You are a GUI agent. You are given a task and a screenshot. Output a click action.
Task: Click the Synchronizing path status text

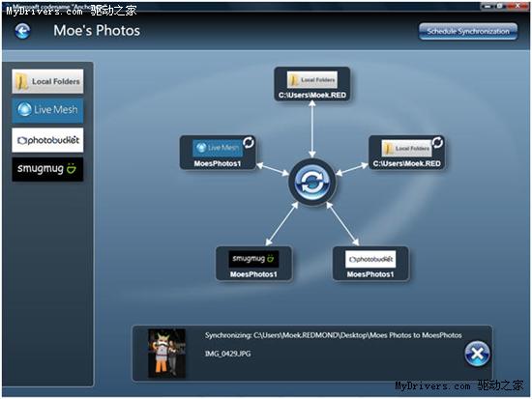point(333,335)
